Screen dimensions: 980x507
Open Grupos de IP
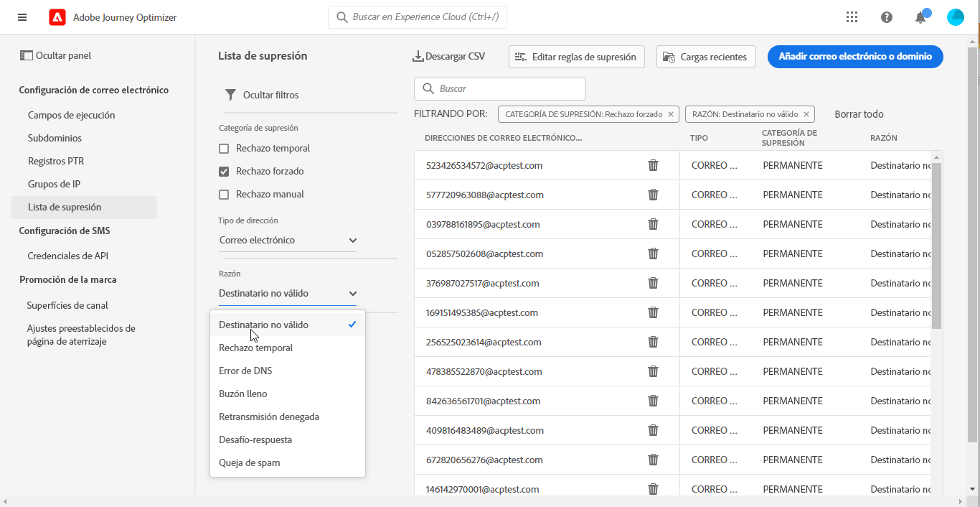tap(54, 184)
